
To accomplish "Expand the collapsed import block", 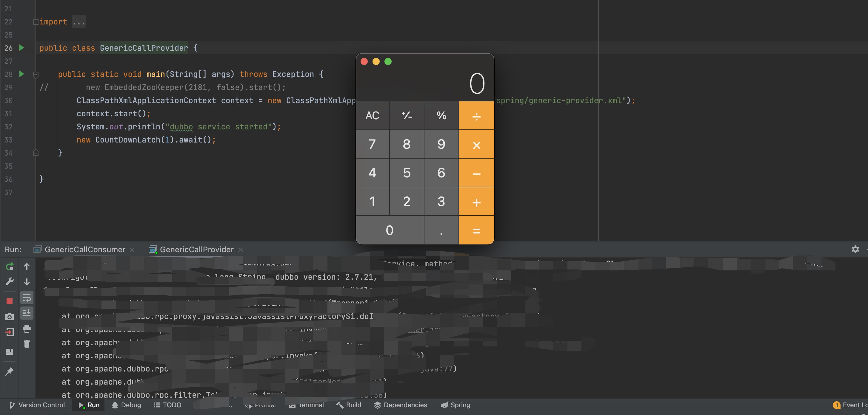I will click(x=36, y=22).
